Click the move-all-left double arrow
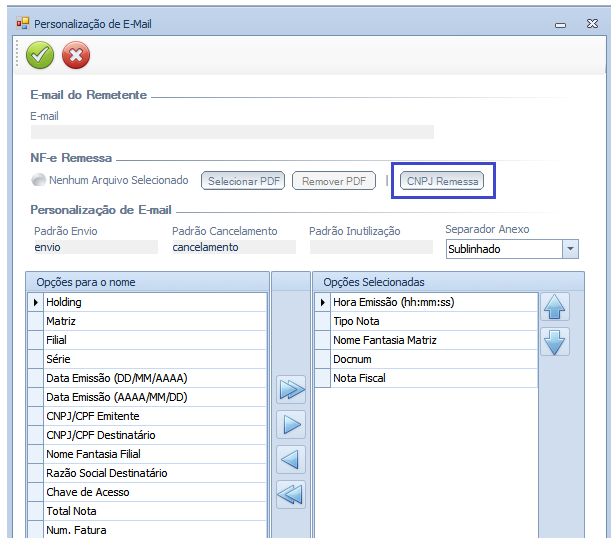This screenshot has width=615, height=538. pos(291,494)
